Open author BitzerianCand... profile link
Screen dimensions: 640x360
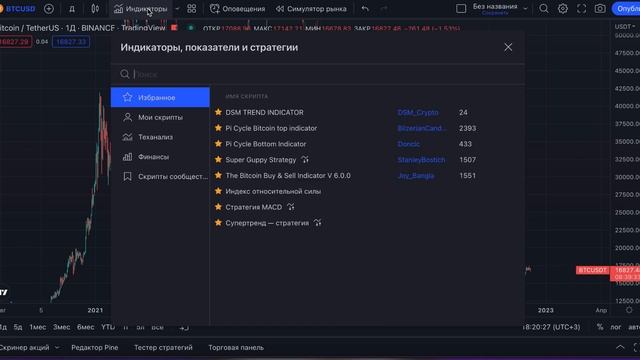pos(422,128)
